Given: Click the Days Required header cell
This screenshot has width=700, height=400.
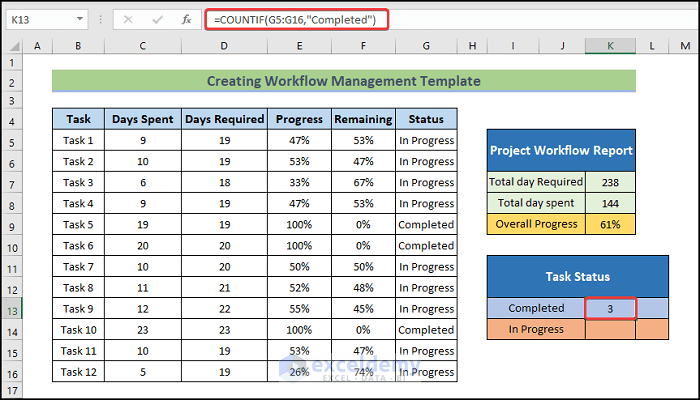Looking at the screenshot, I should 225,119.
